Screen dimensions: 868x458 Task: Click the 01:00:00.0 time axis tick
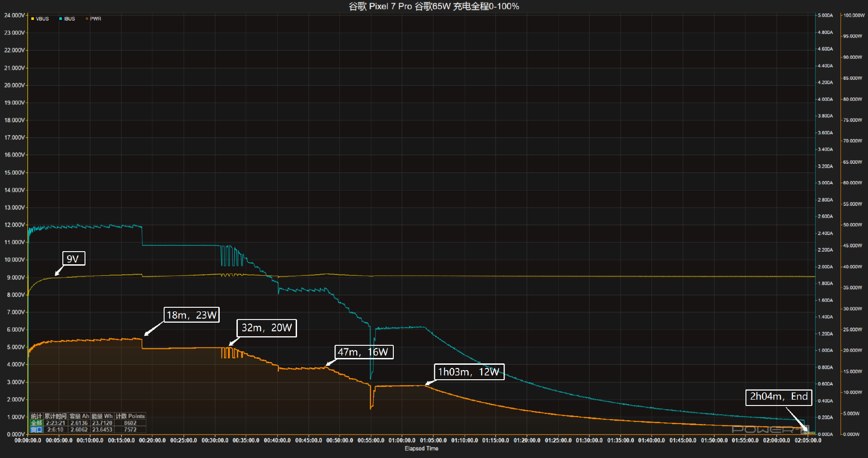[402, 440]
